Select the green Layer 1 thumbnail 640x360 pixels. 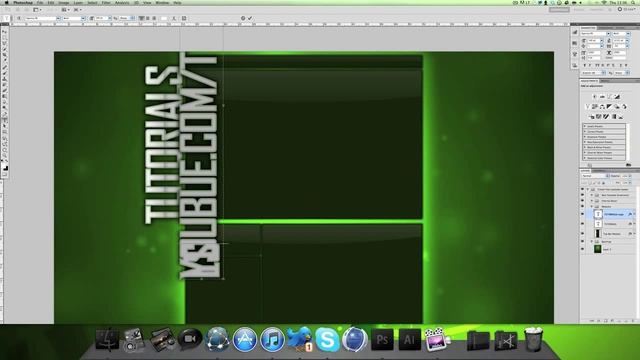coord(598,249)
